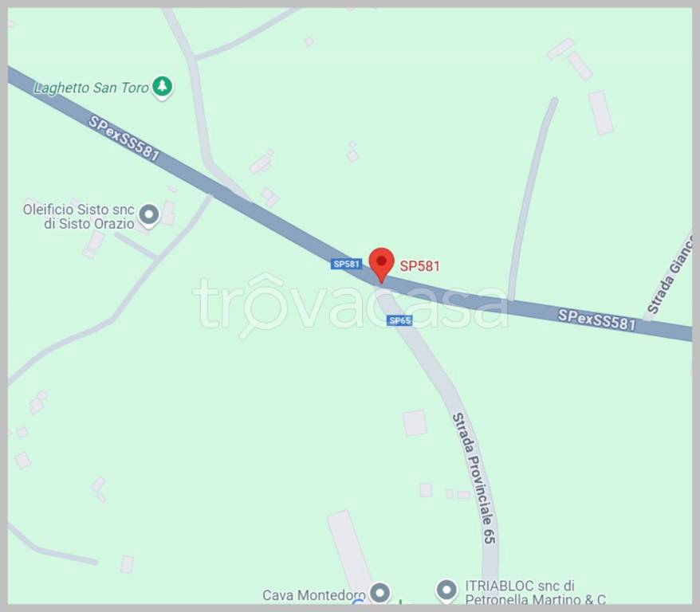Screen dimensions: 700x612
Task: Open the Laghetto San Toro label
Action: (92, 88)
